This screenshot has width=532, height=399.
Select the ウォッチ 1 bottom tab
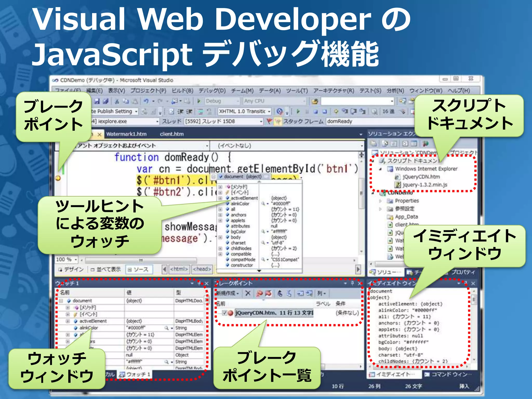point(135,374)
